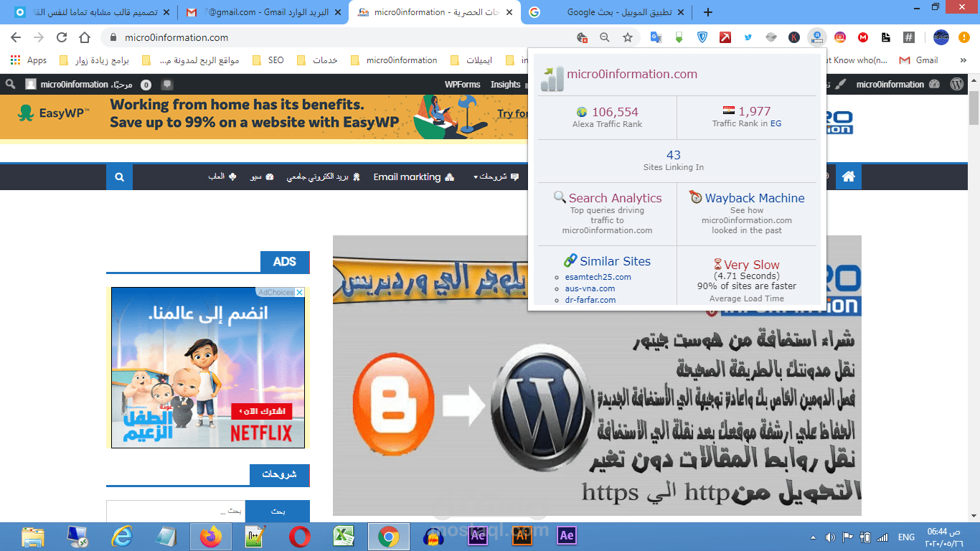Screen dimensions: 980x551
Task: Click the red pickaxe extension icon
Action: [725, 37]
